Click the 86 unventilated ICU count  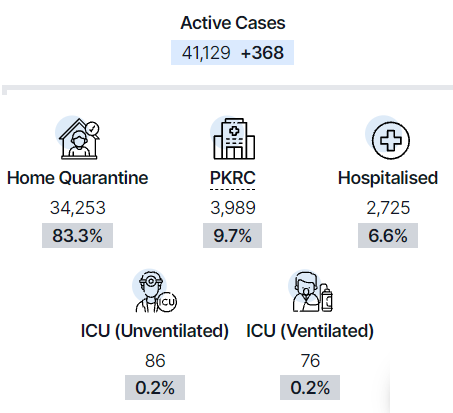[155, 361]
